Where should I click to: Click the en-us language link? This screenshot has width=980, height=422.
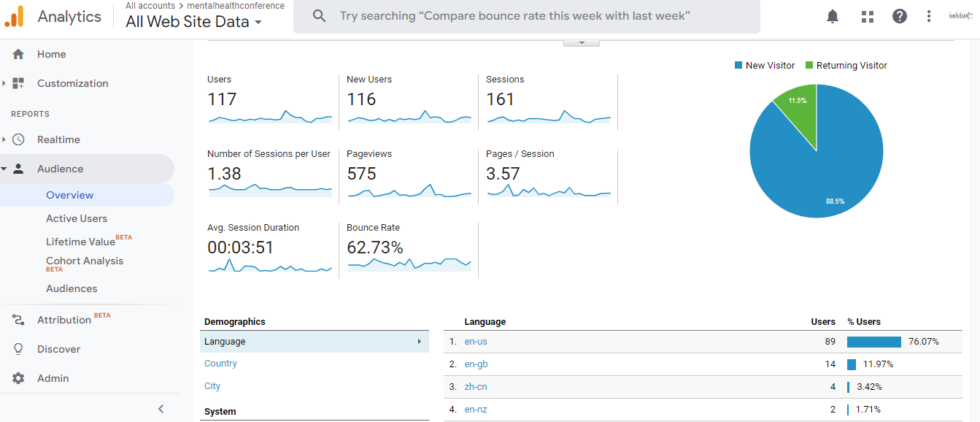pyautogui.click(x=476, y=342)
